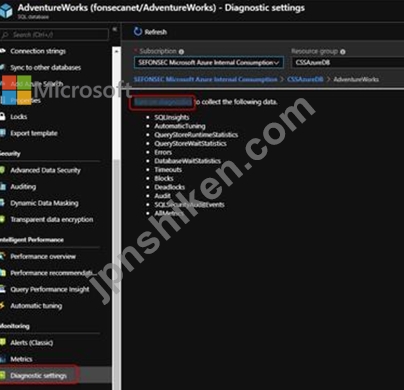The height and width of the screenshot is (390, 404).
Task: Click the Sync to other databases icon
Action: pyautogui.click(x=3, y=67)
